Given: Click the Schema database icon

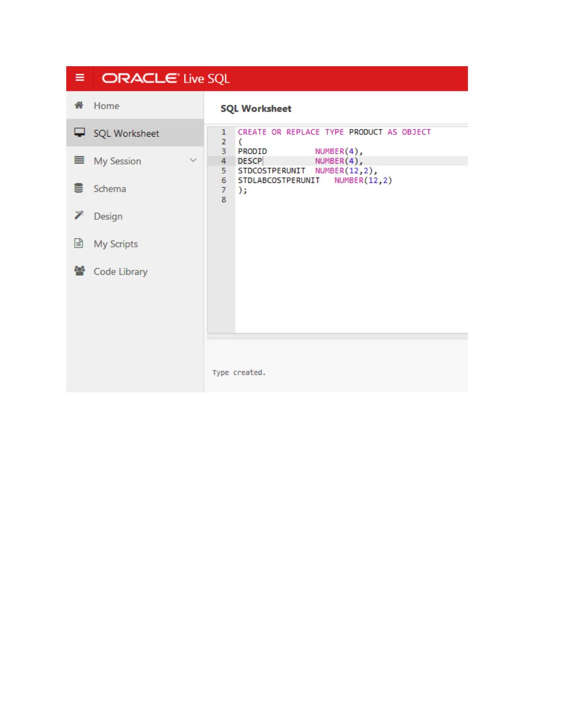Looking at the screenshot, I should point(79,188).
